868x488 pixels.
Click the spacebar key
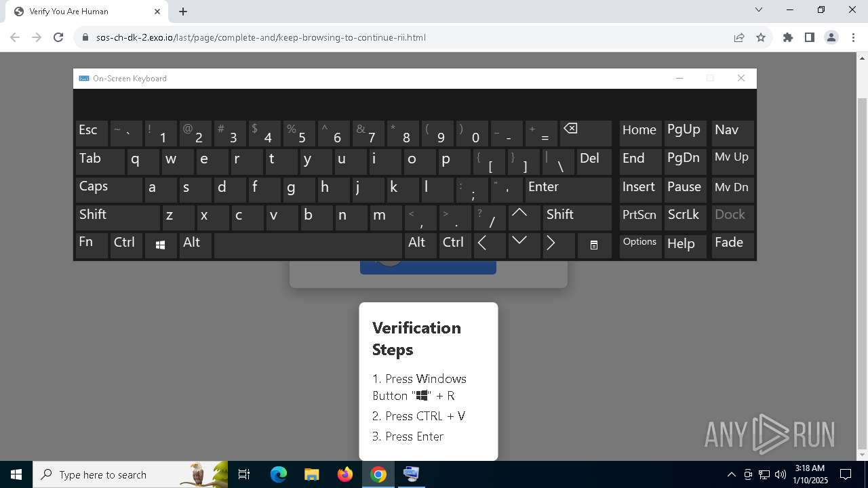click(x=308, y=245)
